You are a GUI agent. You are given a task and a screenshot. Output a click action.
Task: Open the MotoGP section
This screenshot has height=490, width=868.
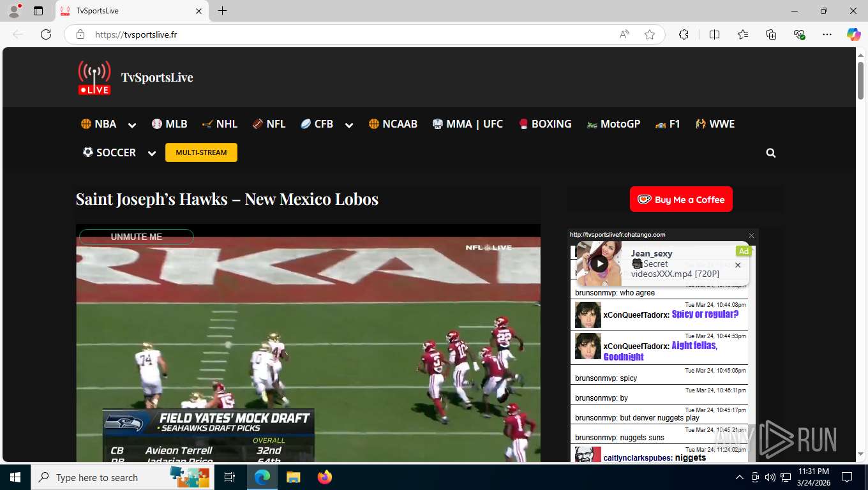(x=613, y=124)
